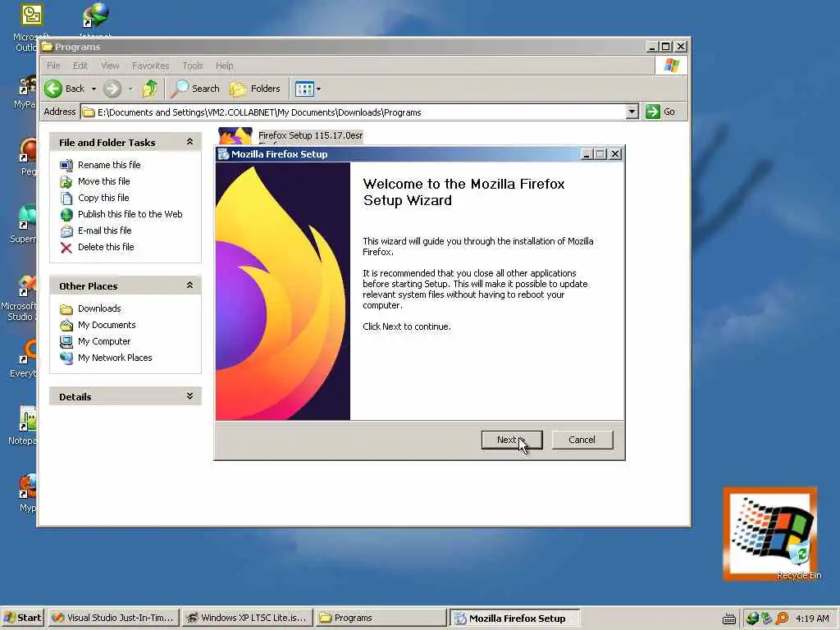Expand the Details panel
This screenshot has width=840, height=630.
(x=189, y=396)
